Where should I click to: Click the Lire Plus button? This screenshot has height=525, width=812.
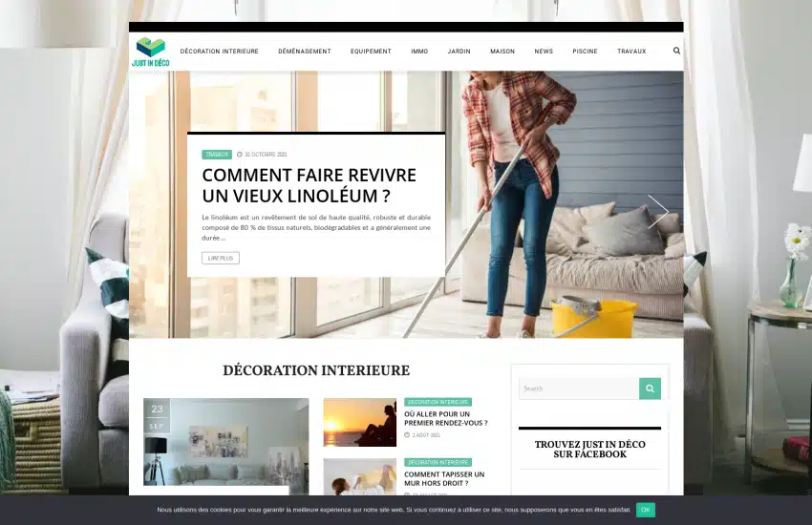[221, 258]
